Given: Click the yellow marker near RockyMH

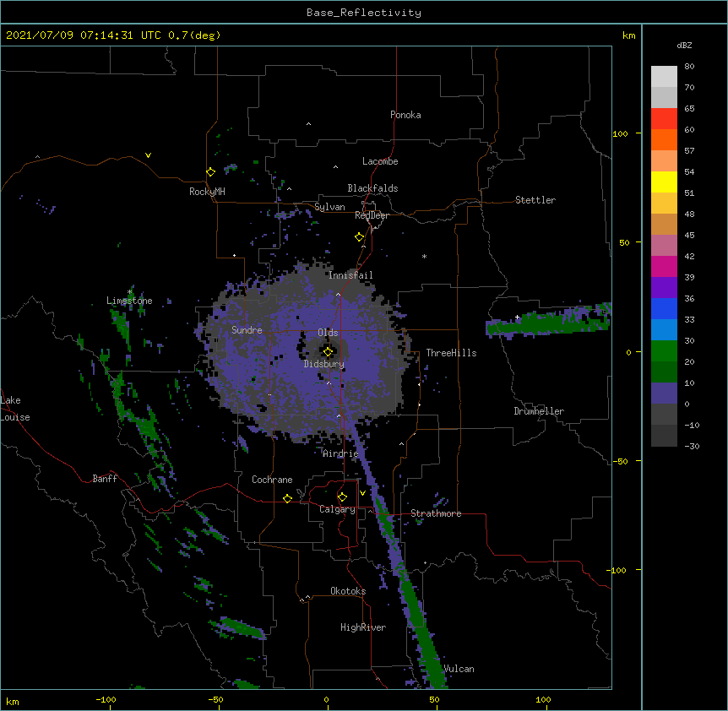Looking at the screenshot, I should coord(211,172).
